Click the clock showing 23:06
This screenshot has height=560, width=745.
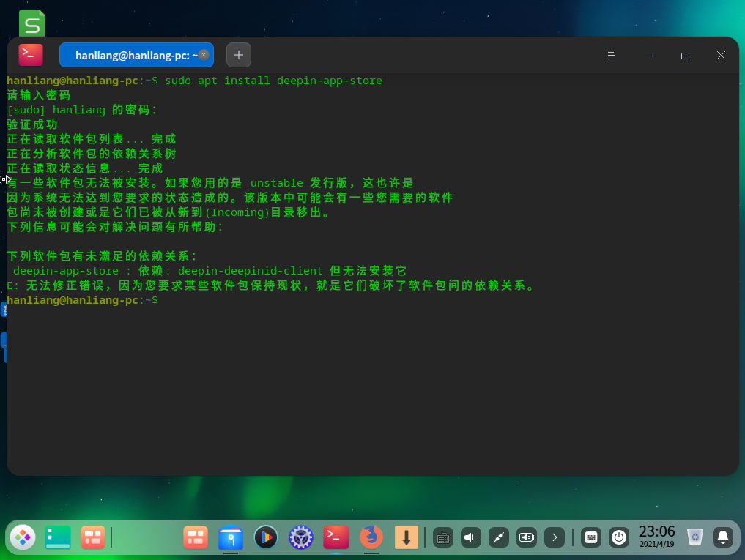tap(656, 536)
